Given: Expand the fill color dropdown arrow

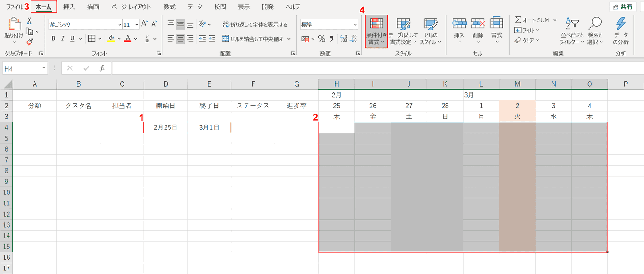Looking at the screenshot, I should (x=119, y=39).
